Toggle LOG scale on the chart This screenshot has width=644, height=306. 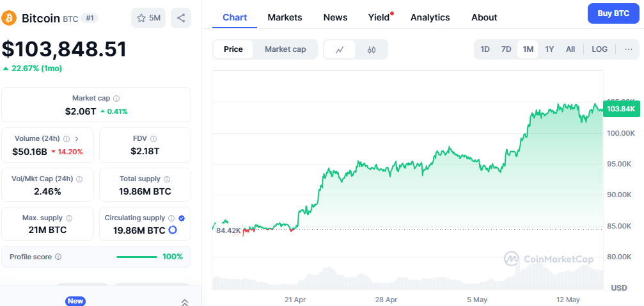click(x=600, y=49)
